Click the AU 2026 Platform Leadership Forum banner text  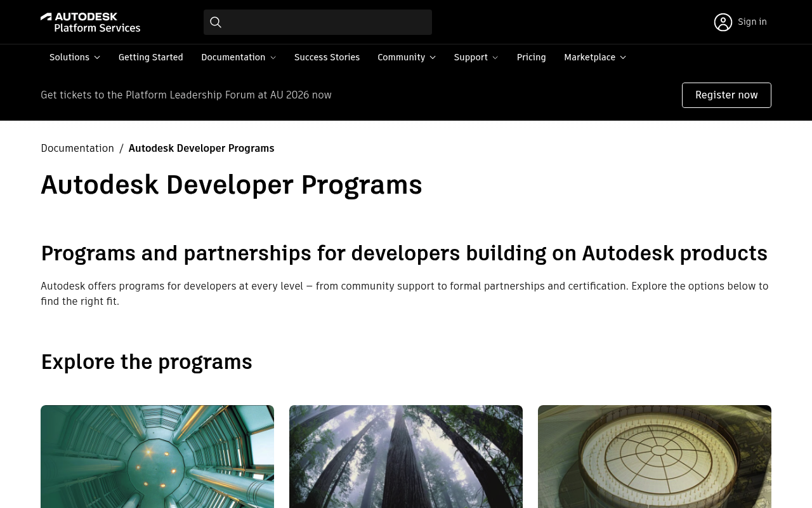coord(186,95)
